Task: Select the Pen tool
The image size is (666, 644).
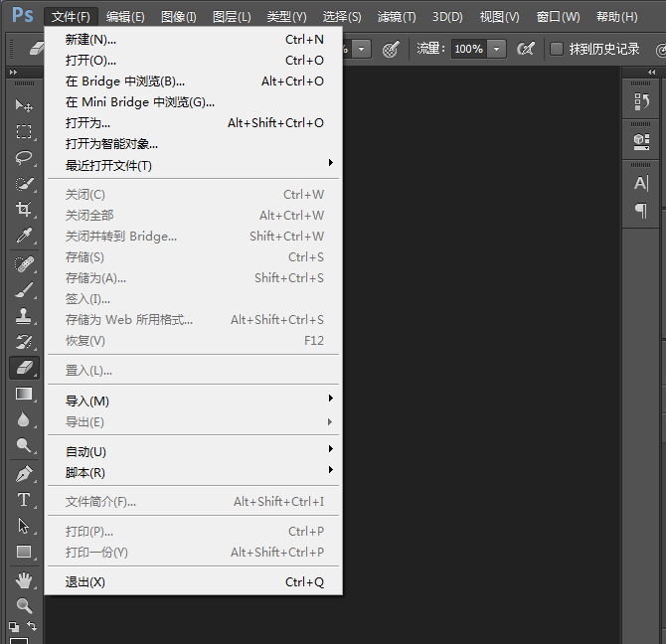Action: (24, 474)
